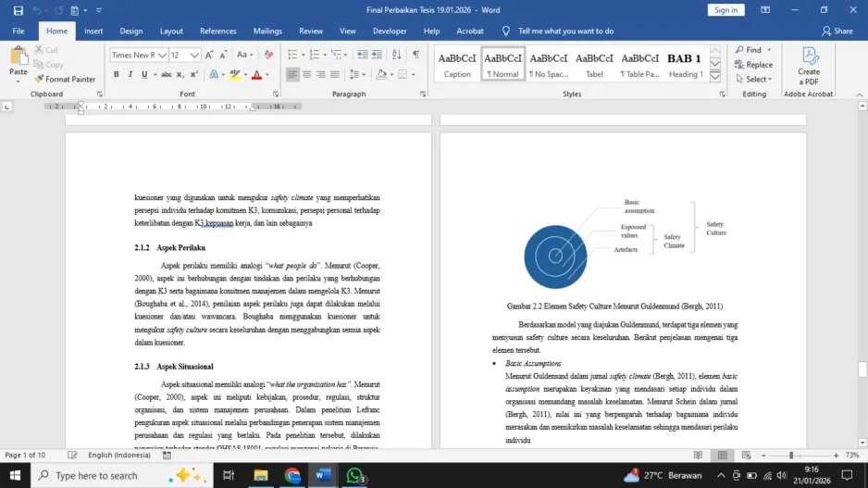This screenshot has width=868, height=488.
Task: Switch to Web Layout view in status bar
Action: click(x=746, y=456)
